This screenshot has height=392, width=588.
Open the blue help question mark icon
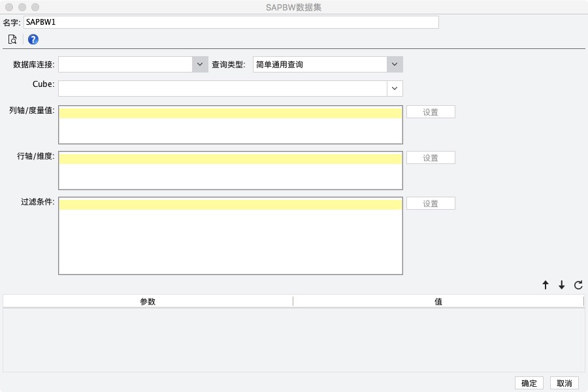click(33, 39)
